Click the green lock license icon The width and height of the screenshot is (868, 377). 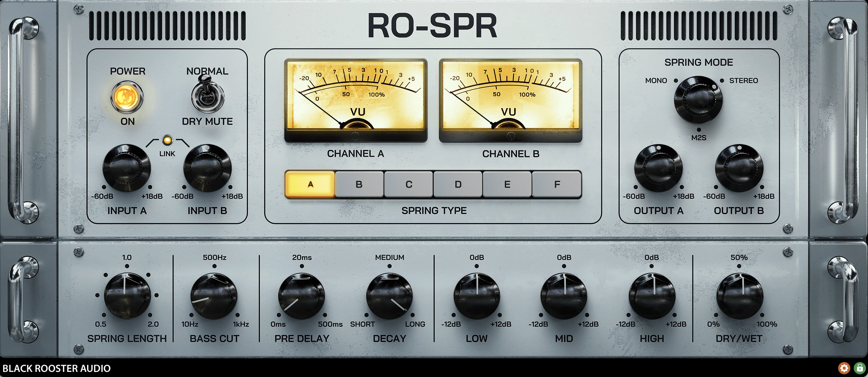[x=859, y=368]
